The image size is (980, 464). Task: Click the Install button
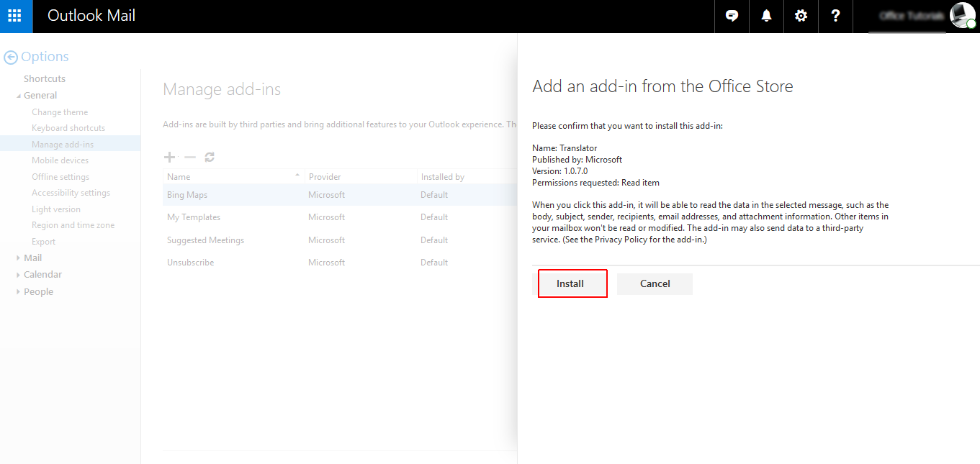tap(570, 283)
